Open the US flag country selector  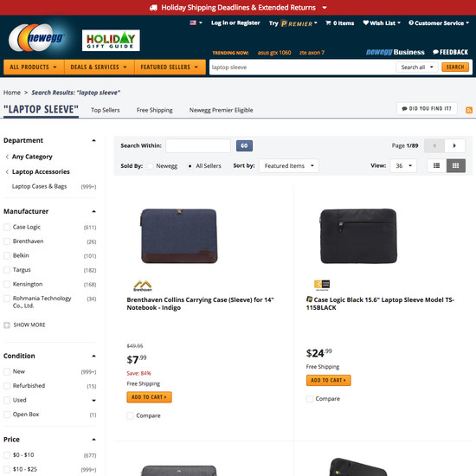pos(196,23)
